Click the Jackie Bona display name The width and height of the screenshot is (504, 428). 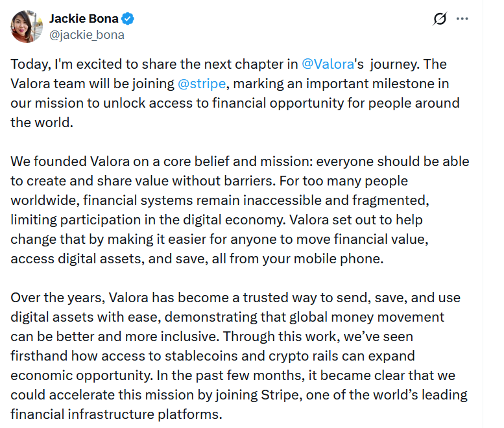[x=83, y=19]
